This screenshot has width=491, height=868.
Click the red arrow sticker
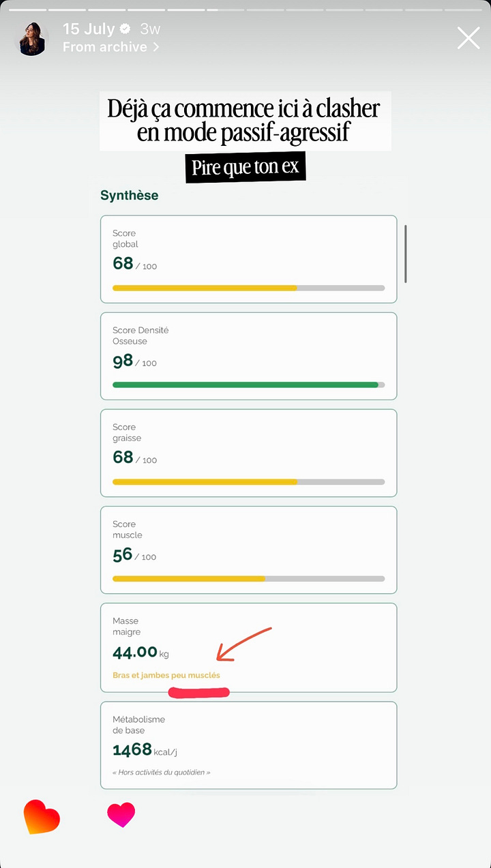pyautogui.click(x=243, y=644)
